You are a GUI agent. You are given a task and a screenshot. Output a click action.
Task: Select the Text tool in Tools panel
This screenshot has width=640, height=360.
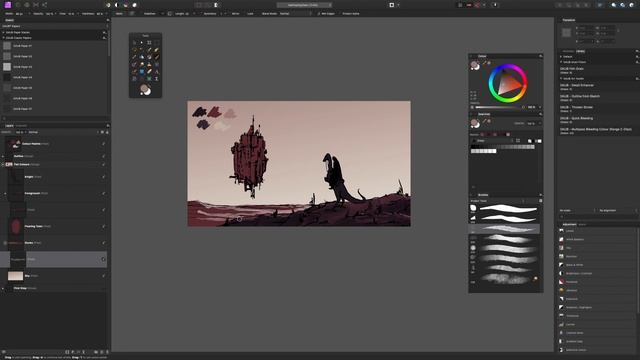[x=156, y=71]
